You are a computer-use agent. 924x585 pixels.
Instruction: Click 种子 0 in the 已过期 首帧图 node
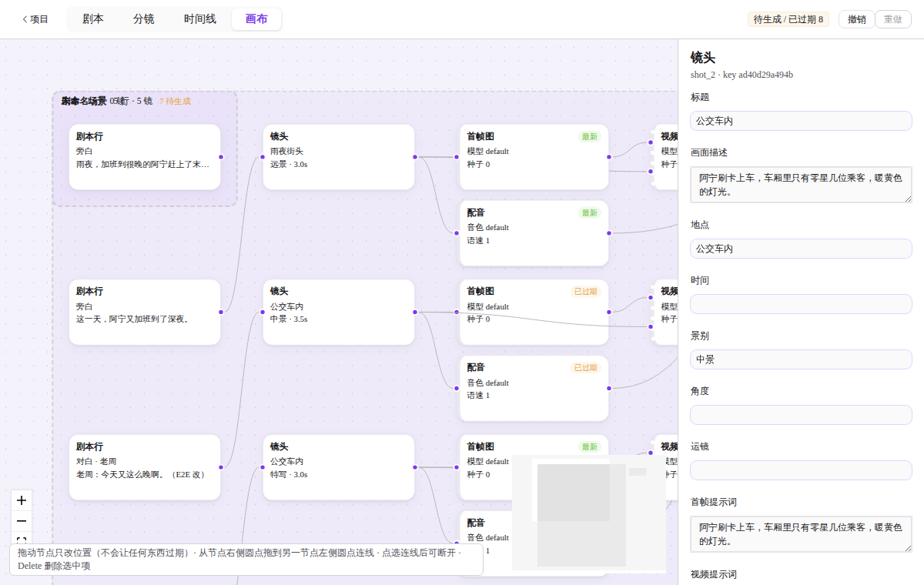click(x=478, y=319)
